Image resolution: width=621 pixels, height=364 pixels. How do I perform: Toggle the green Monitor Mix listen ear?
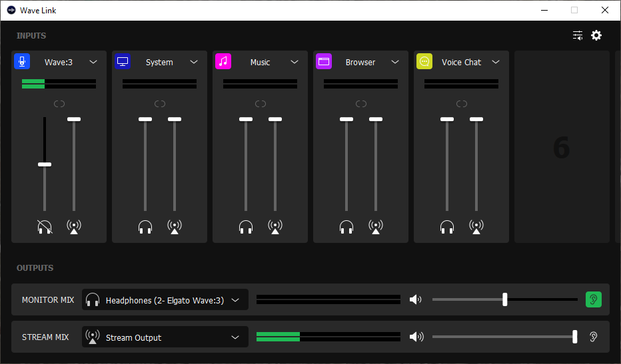point(593,299)
